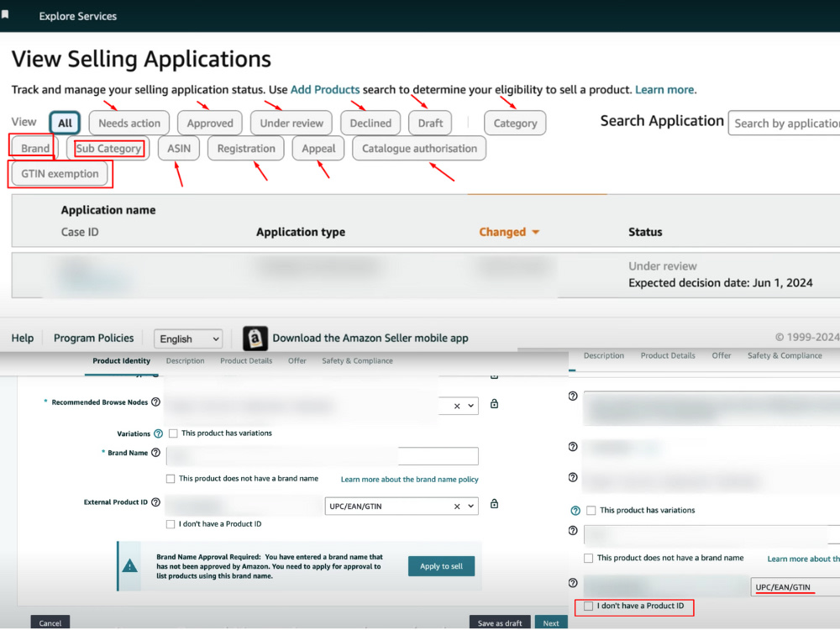Open Product Details tab in left form
The width and height of the screenshot is (840, 630).
coord(246,361)
